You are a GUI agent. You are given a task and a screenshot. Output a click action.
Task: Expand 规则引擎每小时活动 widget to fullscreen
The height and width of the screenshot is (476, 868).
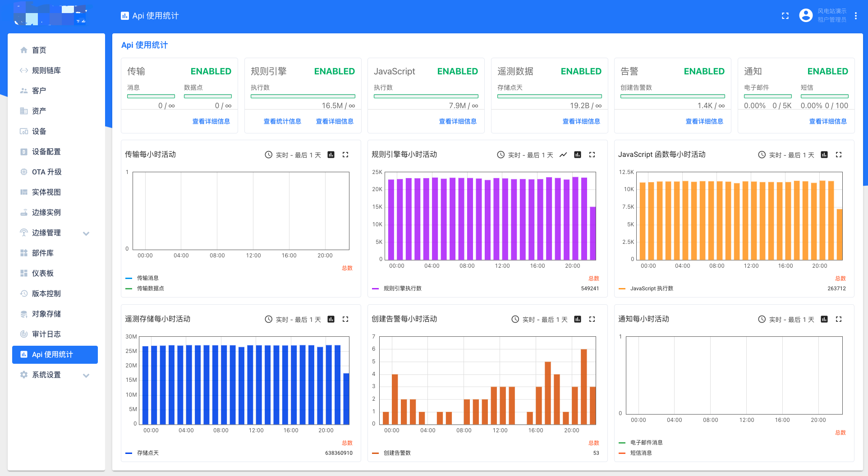point(592,155)
